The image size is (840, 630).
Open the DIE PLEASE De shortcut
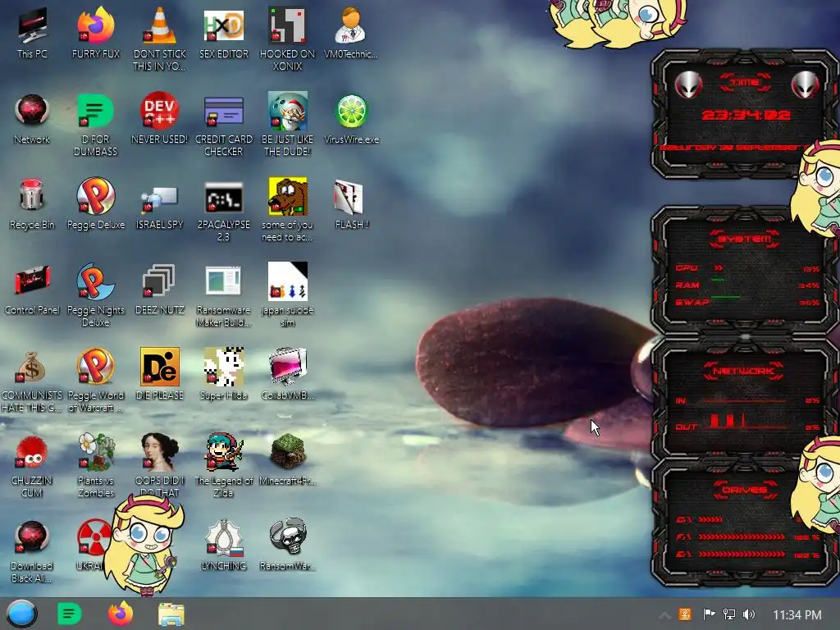[x=160, y=374]
